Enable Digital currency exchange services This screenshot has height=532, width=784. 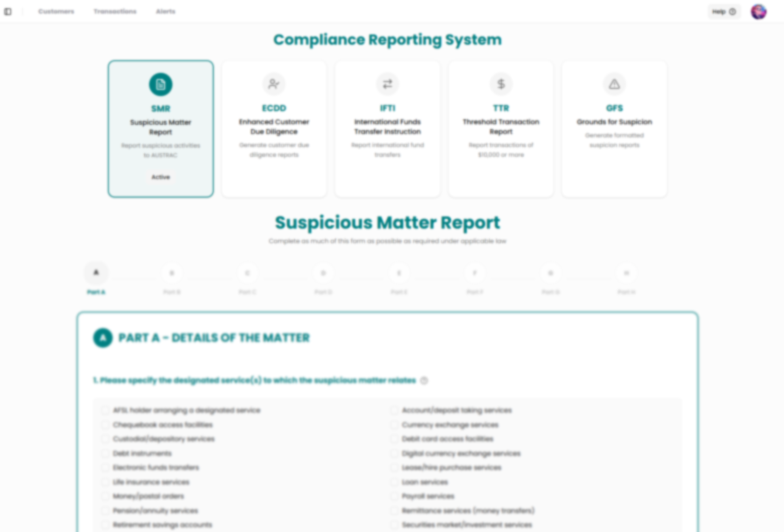[394, 453]
